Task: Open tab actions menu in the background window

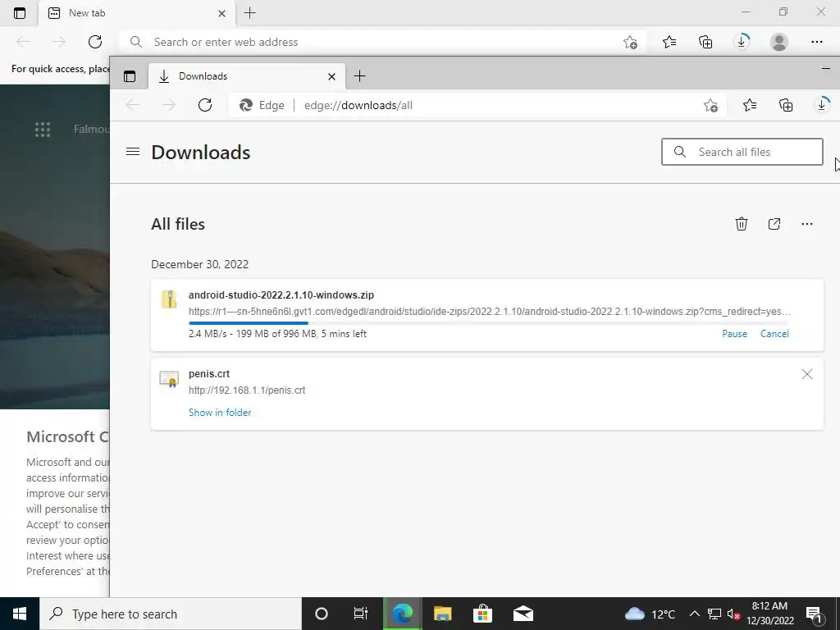Action: tap(20, 13)
